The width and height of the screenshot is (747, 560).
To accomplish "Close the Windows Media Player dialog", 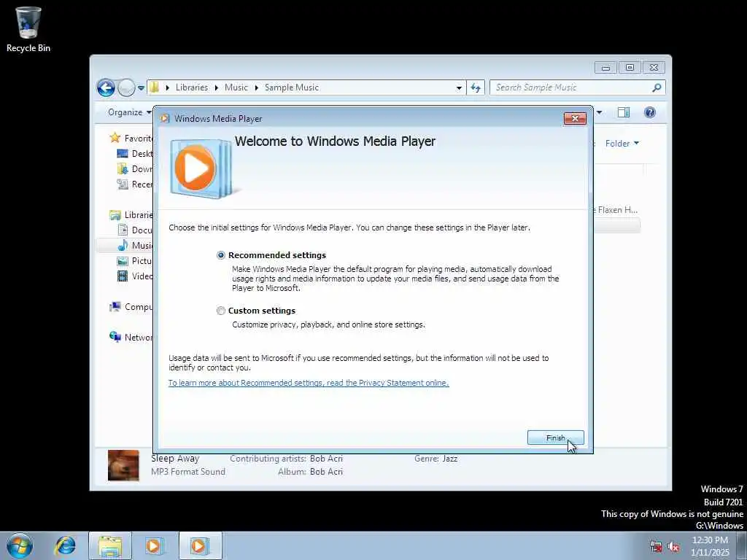I will point(575,119).
